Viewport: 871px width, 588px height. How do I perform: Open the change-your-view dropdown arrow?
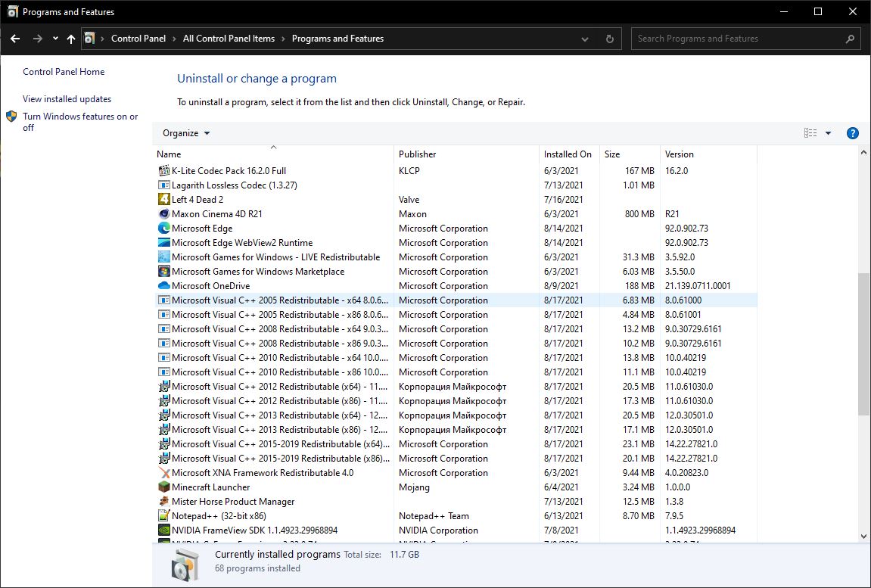click(x=829, y=132)
